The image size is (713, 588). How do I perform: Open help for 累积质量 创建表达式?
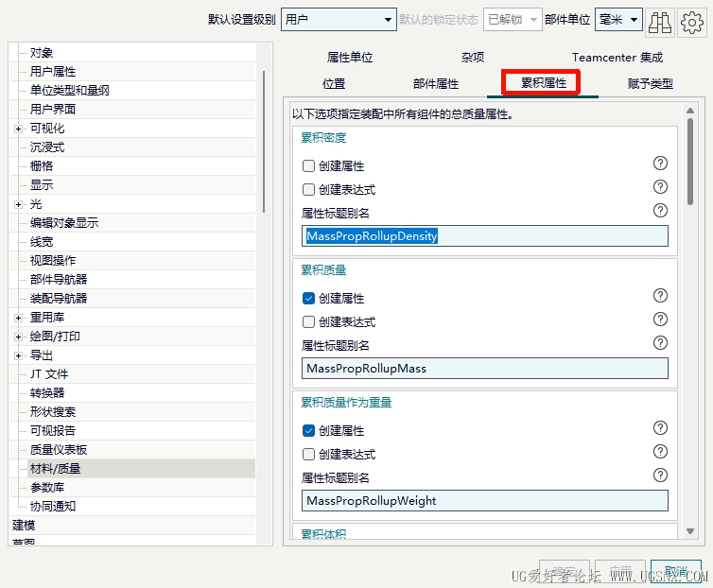click(660, 320)
